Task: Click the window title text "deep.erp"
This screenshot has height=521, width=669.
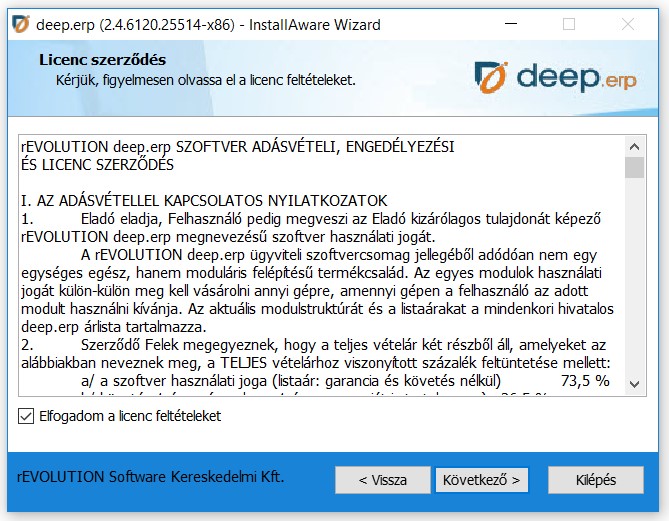Action: click(x=65, y=24)
